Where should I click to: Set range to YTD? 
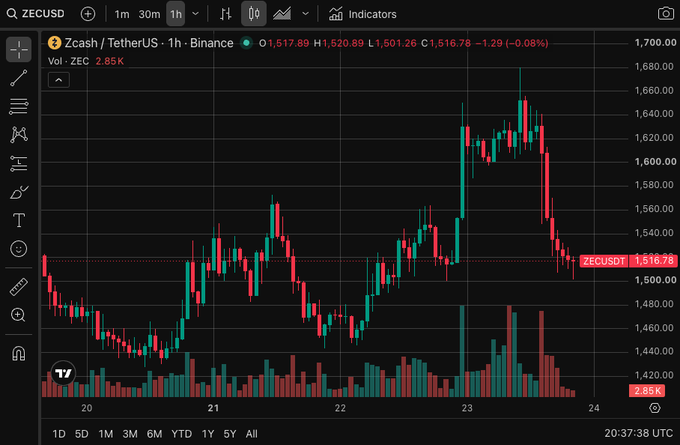click(x=181, y=434)
